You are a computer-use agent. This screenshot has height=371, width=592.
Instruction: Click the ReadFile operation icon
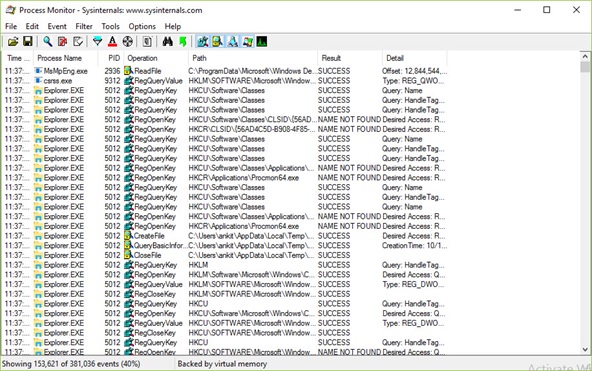(x=129, y=71)
